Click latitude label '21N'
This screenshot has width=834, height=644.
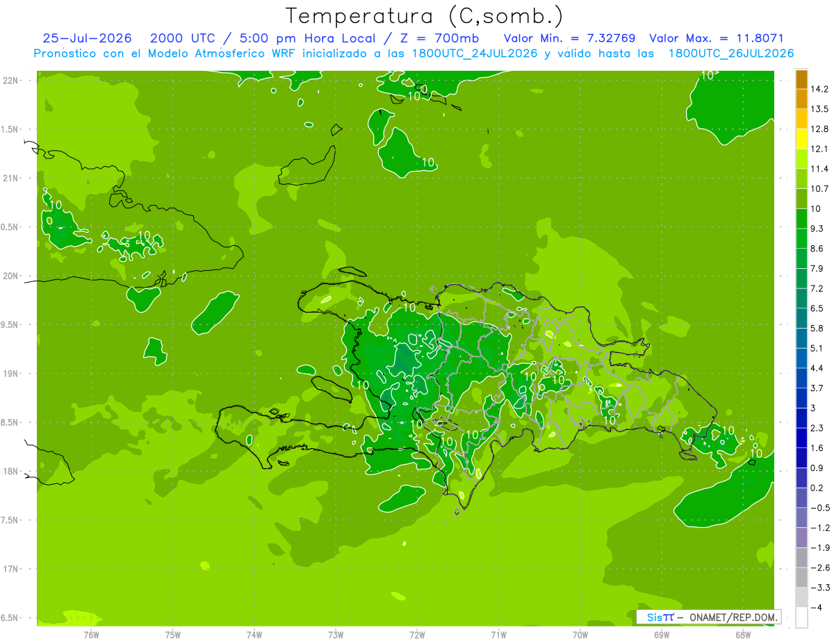[x=11, y=178]
